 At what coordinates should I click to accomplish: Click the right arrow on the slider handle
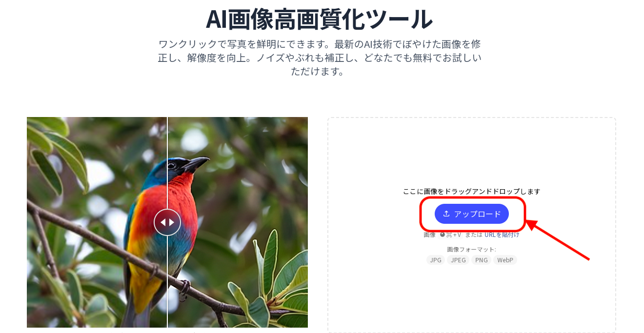click(x=172, y=222)
